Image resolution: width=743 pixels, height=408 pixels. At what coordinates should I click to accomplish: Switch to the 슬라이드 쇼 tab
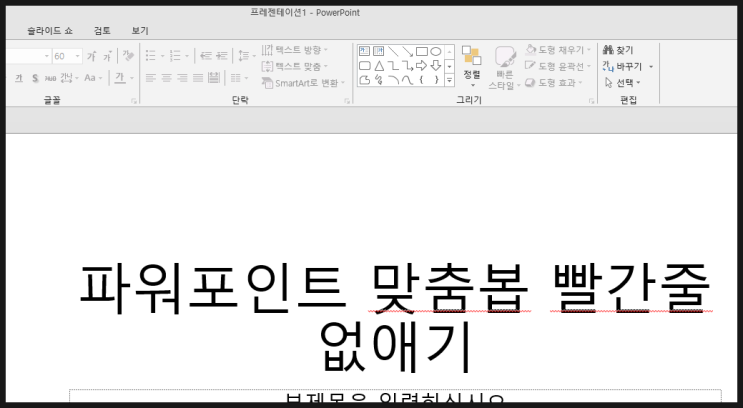click(50, 31)
